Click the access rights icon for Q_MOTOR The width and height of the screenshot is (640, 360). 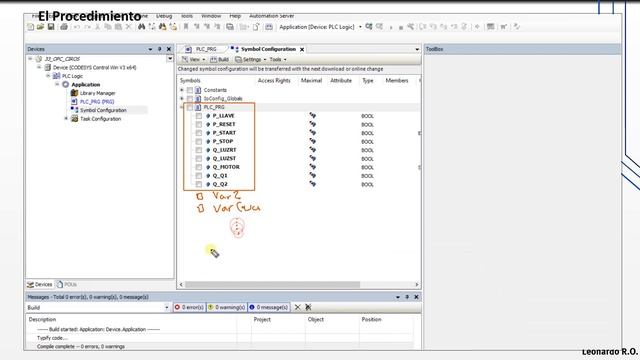312,167
